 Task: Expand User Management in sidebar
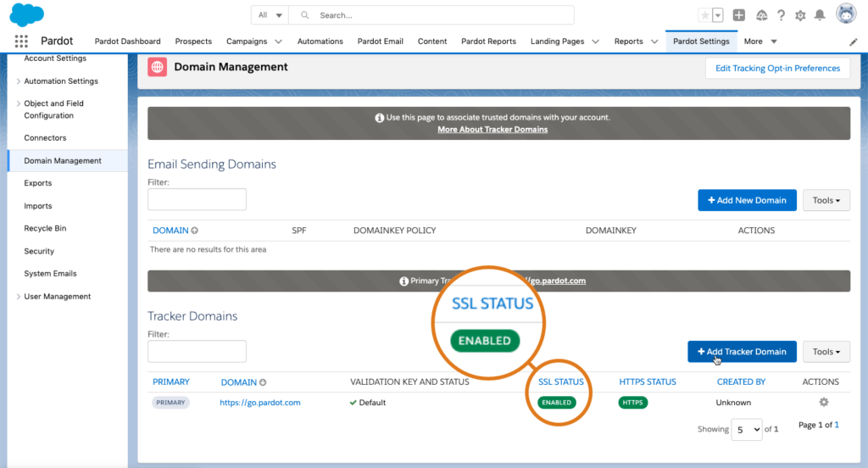19,297
